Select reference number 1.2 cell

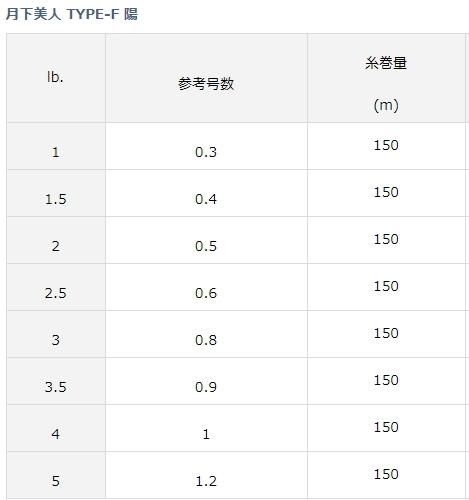206,475
